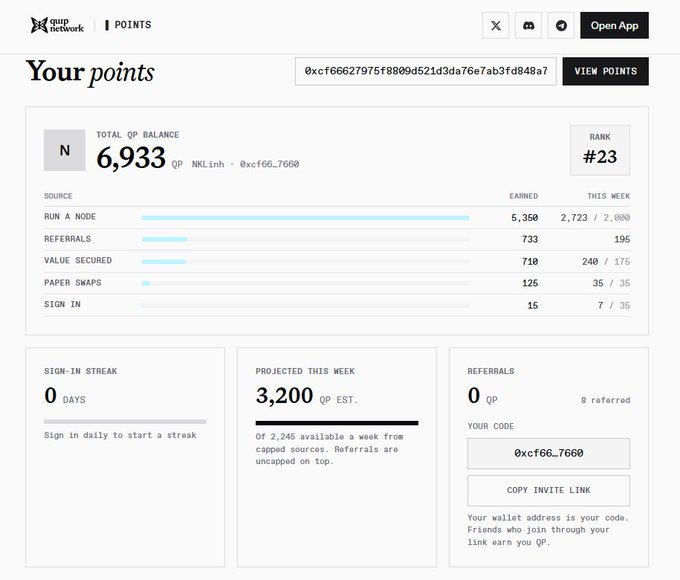
Task: Click the Paper Swaps progress bar
Action: pos(305,283)
